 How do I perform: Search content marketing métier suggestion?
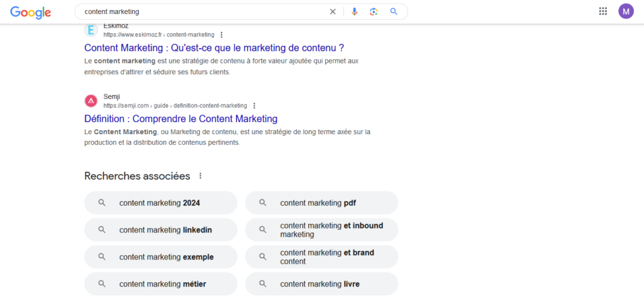pyautogui.click(x=160, y=284)
